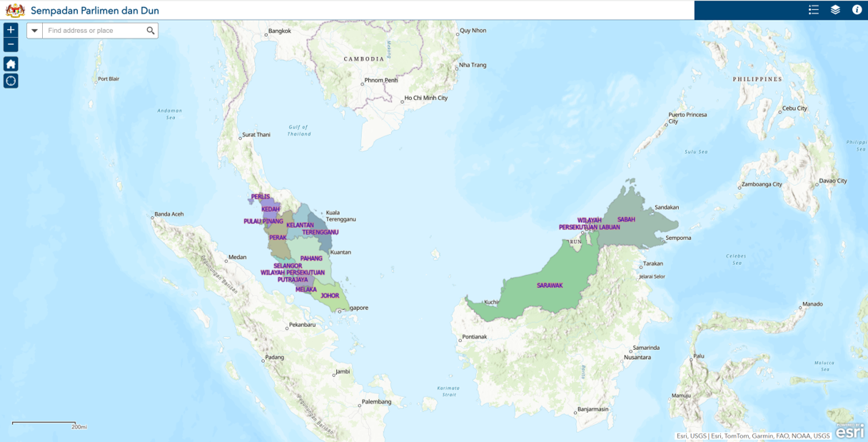Click the Sempadan Parlimen dan Dun title
The width and height of the screenshot is (868, 442).
(x=95, y=11)
